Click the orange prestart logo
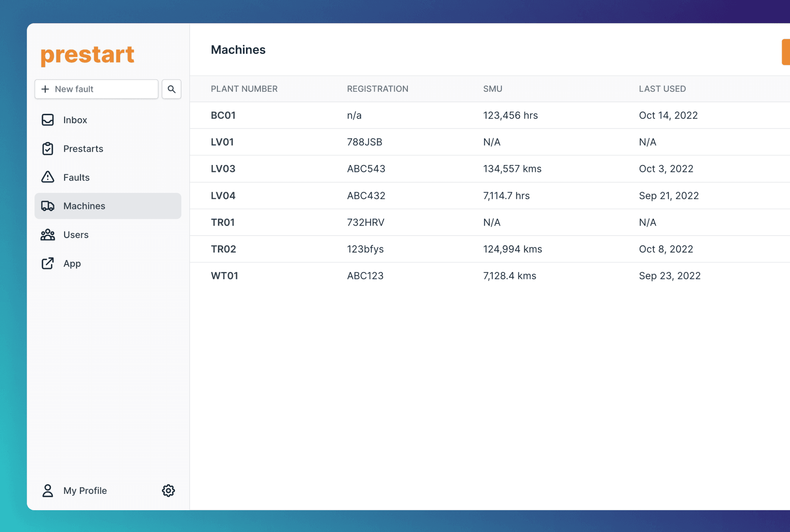790x532 pixels. pyautogui.click(x=87, y=54)
